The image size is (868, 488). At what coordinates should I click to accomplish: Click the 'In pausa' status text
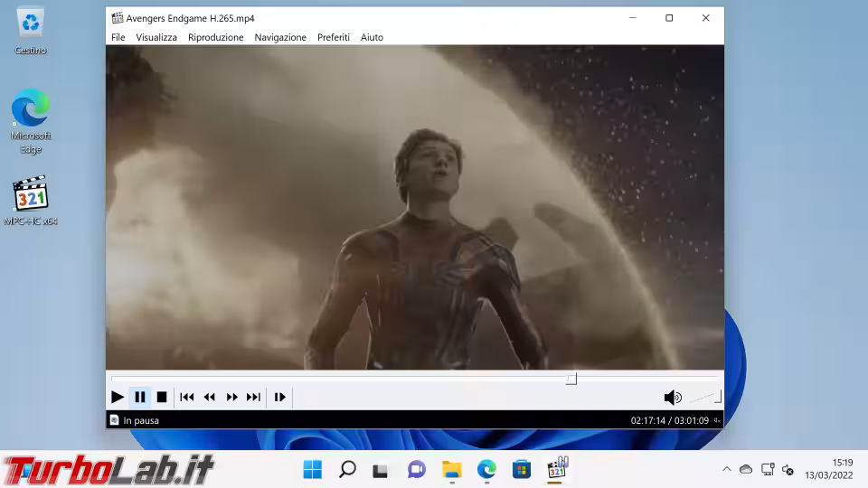tap(141, 420)
